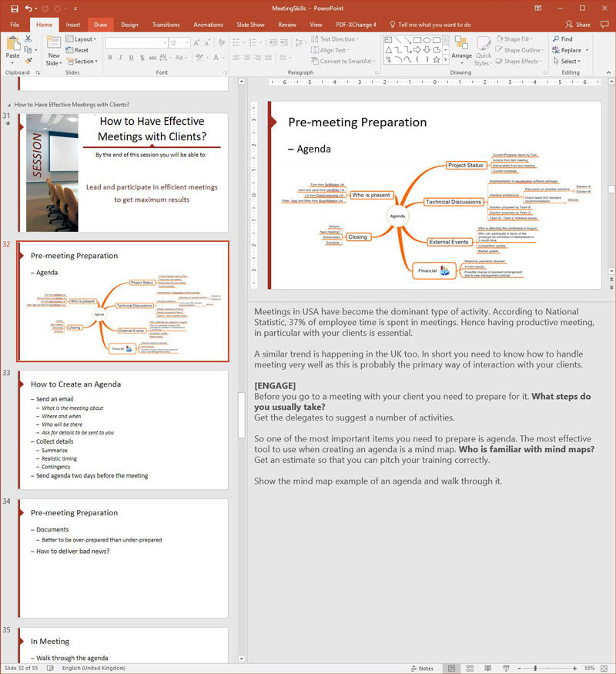Switch to Normal view in the status bar
This screenshot has height=674, width=616.
coord(451,668)
